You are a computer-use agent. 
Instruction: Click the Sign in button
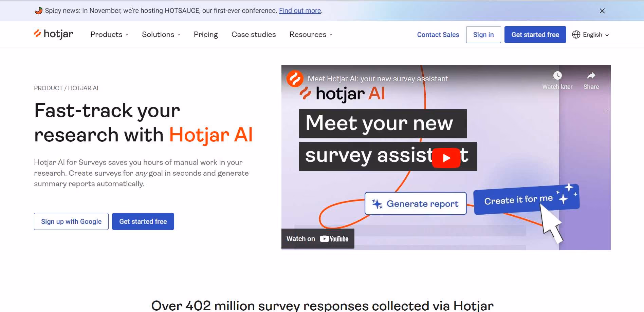(x=483, y=35)
